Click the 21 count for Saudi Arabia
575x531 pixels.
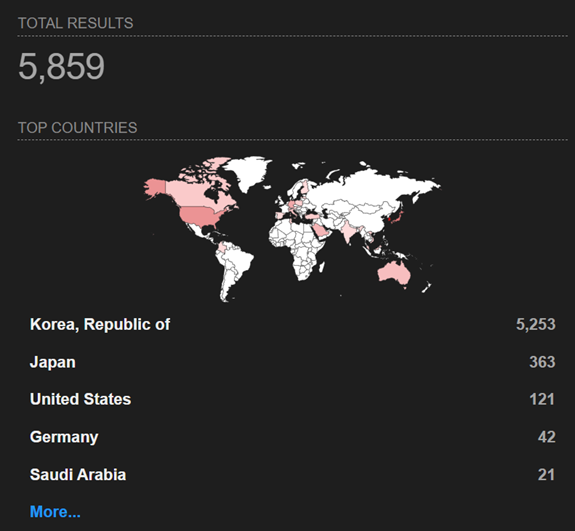(546, 475)
